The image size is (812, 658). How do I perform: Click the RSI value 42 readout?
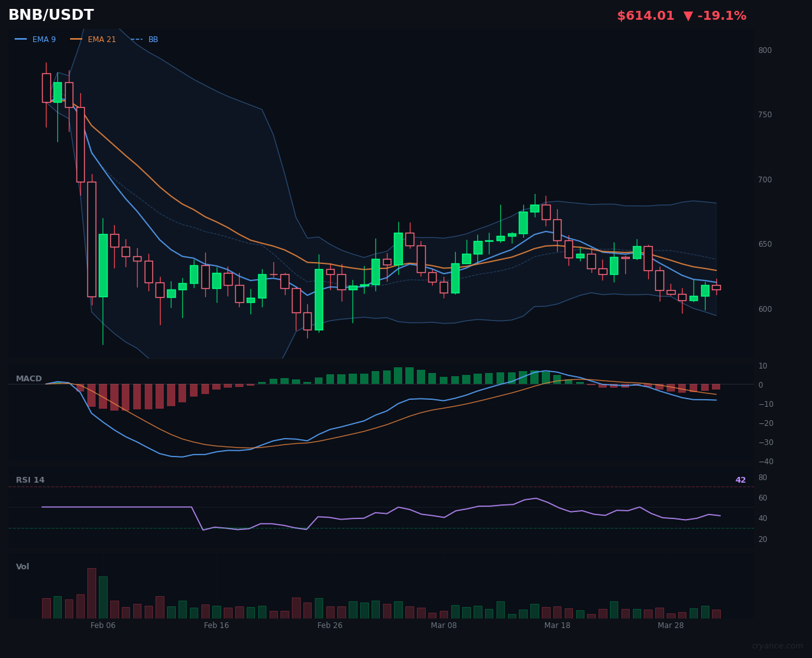[740, 479]
